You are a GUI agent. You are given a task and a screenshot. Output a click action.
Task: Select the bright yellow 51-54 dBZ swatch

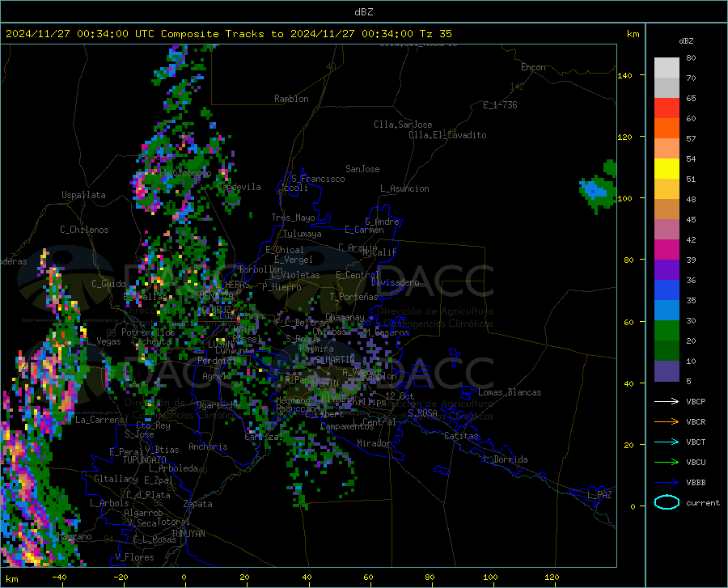click(x=667, y=169)
